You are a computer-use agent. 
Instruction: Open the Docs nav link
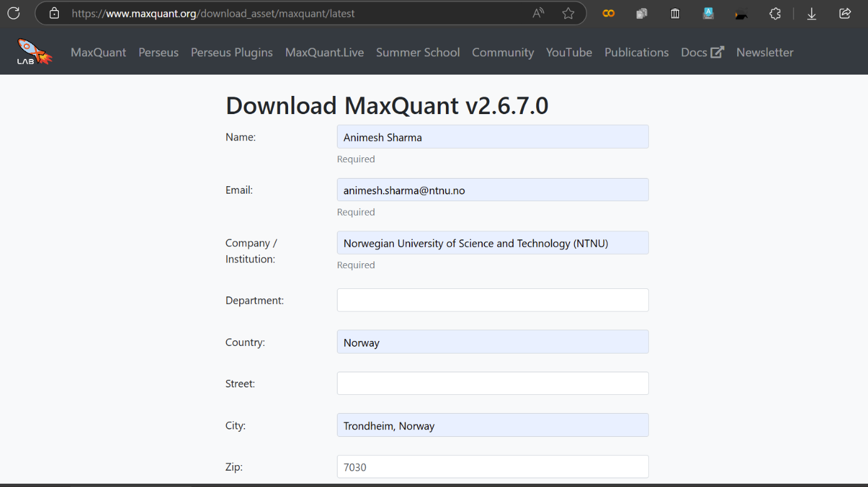[x=694, y=53]
